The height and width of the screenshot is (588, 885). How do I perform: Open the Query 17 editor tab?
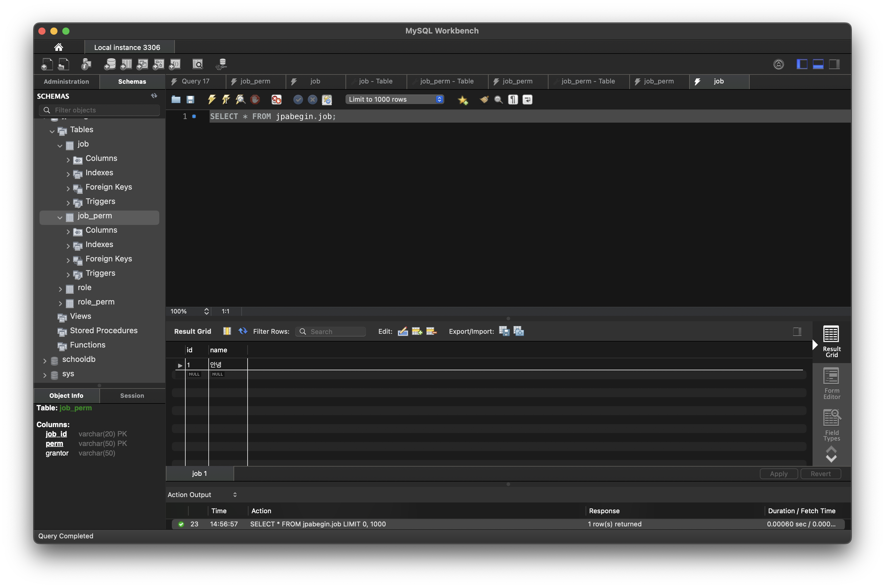[x=195, y=81]
